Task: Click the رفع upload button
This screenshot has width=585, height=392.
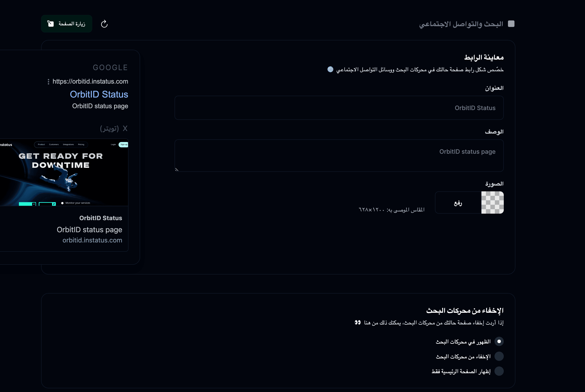Action: (x=458, y=203)
